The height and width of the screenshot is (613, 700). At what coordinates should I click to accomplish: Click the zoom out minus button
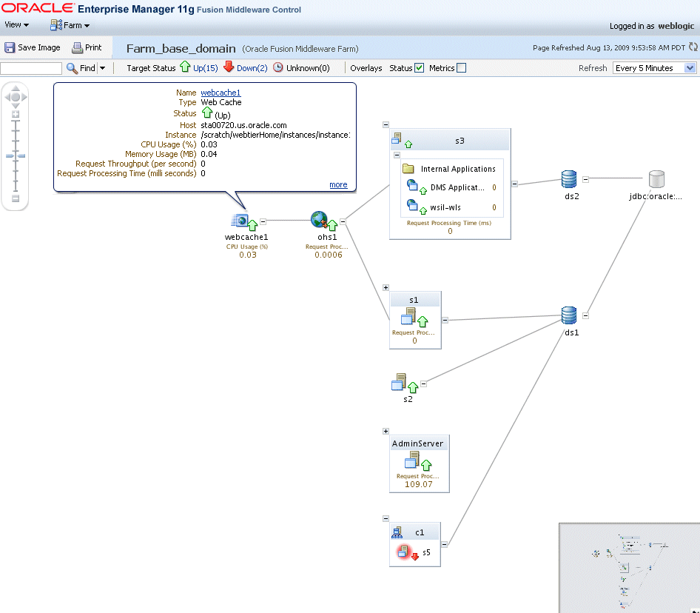[x=16, y=198]
